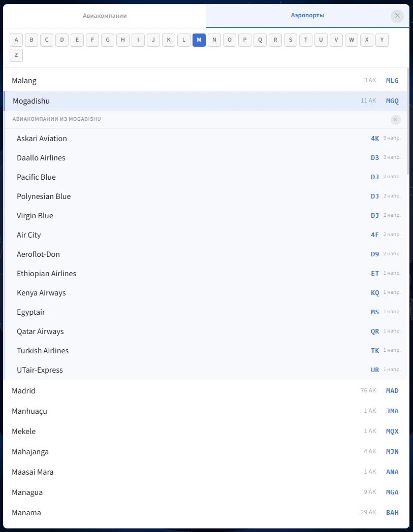The height and width of the screenshot is (532, 413).
Task: Click the MGQ airport code
Action: [x=392, y=101]
